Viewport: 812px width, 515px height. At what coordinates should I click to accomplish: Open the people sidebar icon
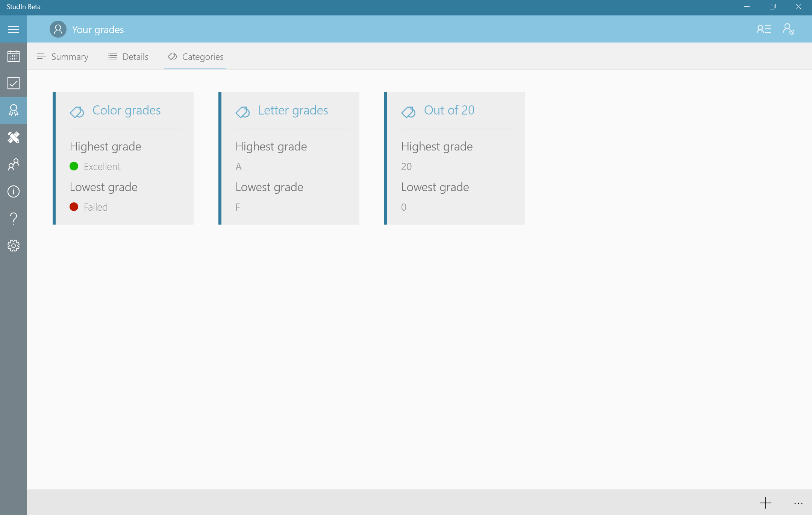pos(14,164)
